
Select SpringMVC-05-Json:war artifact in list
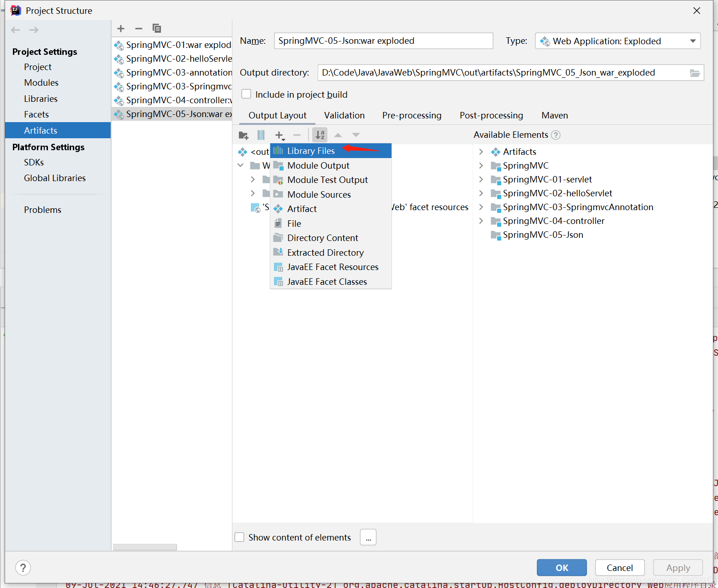[172, 114]
